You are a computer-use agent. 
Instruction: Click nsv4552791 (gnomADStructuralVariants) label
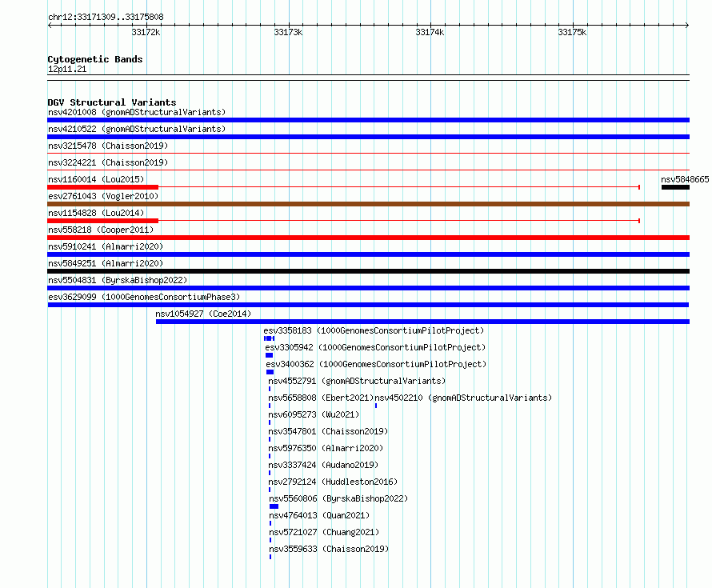click(357, 381)
